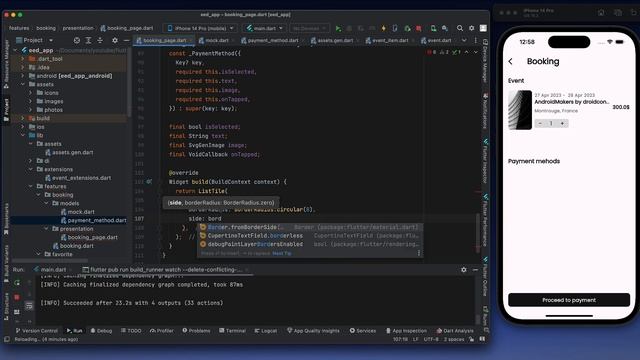Open device selector iPhone 14 Pro dropdown
Image resolution: width=640 pixels, height=360 pixels.
click(200, 28)
